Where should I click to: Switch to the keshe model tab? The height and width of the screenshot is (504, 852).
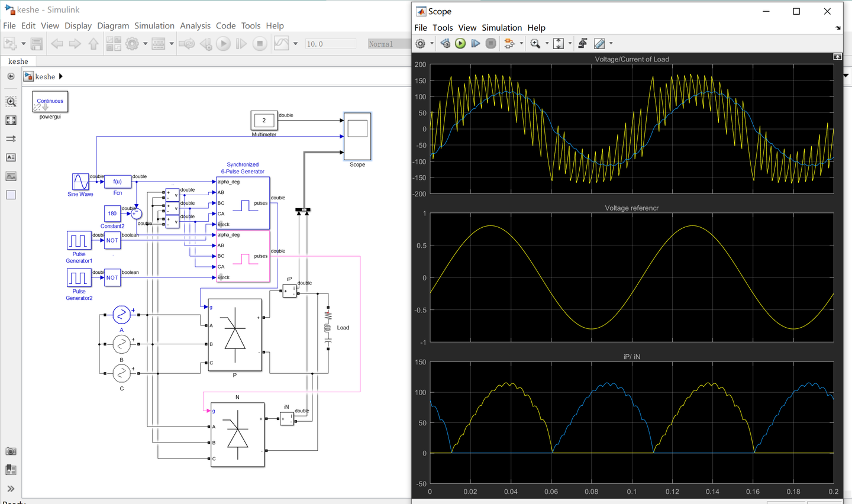tap(18, 61)
